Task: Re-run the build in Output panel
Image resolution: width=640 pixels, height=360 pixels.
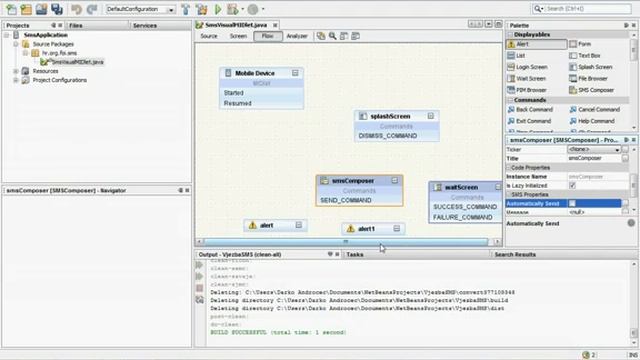Action: tap(199, 265)
